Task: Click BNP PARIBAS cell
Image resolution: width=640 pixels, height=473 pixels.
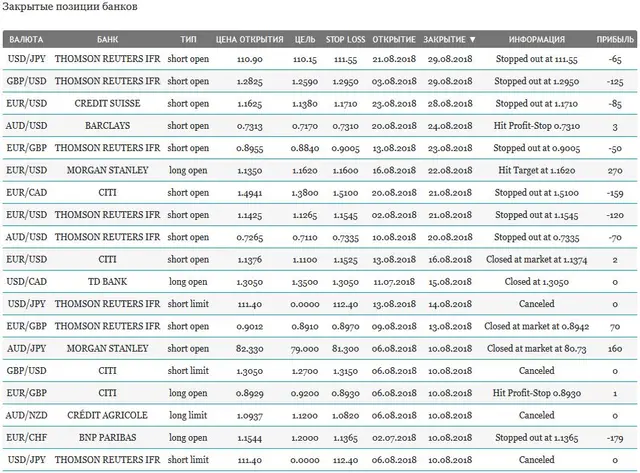Action: tap(107, 437)
